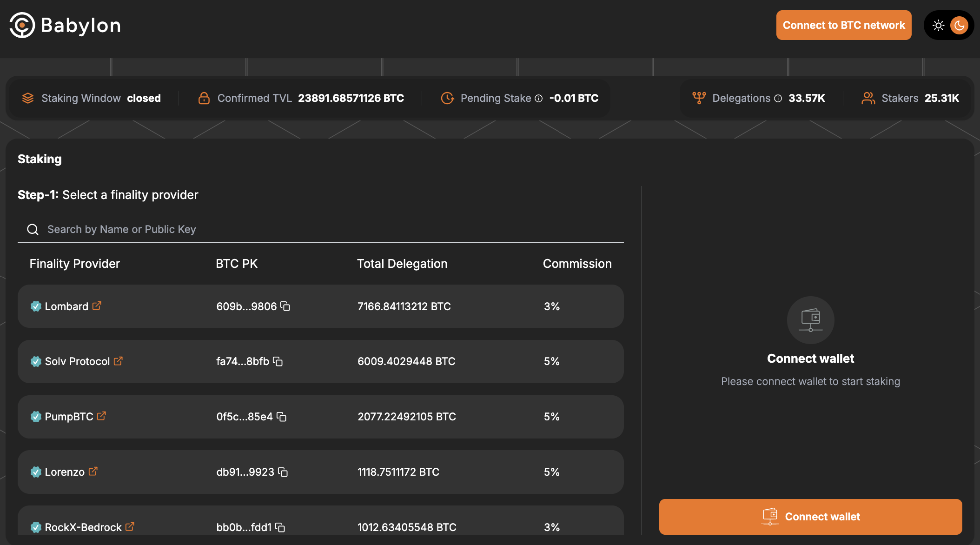Viewport: 980px width, 545px height.
Task: Open Pending Stake info tooltip icon
Action: [x=539, y=99]
